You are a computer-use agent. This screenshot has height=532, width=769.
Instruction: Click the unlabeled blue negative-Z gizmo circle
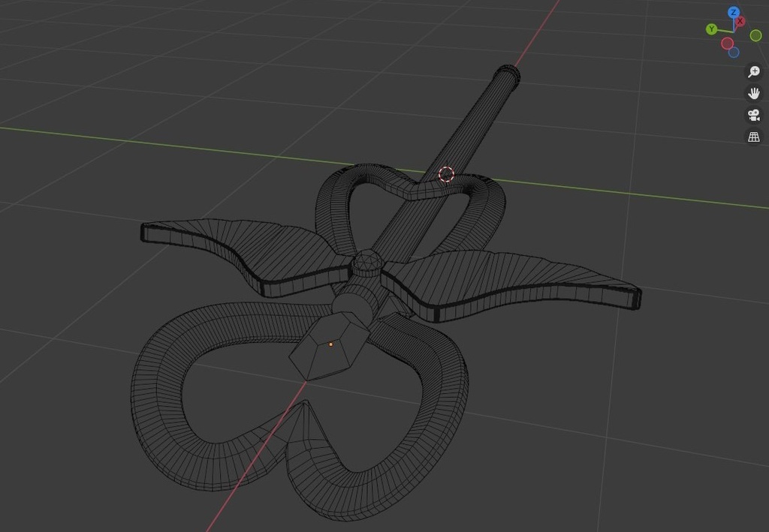click(x=734, y=53)
